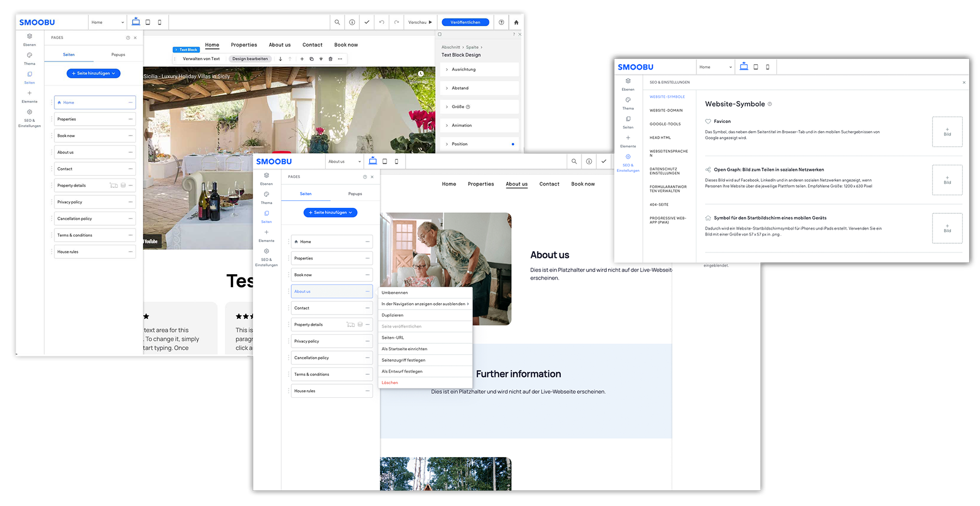980x506 pixels.
Task: Select Duplizieren from the page context menu
Action: tap(393, 315)
